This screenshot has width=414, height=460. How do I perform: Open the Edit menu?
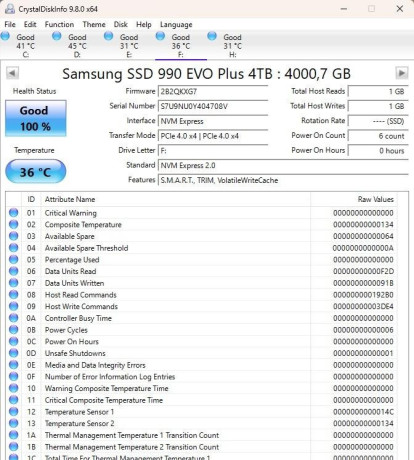point(30,24)
